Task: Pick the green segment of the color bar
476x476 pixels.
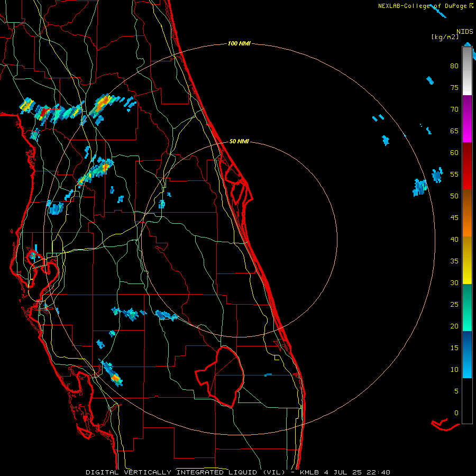Action: [467, 307]
